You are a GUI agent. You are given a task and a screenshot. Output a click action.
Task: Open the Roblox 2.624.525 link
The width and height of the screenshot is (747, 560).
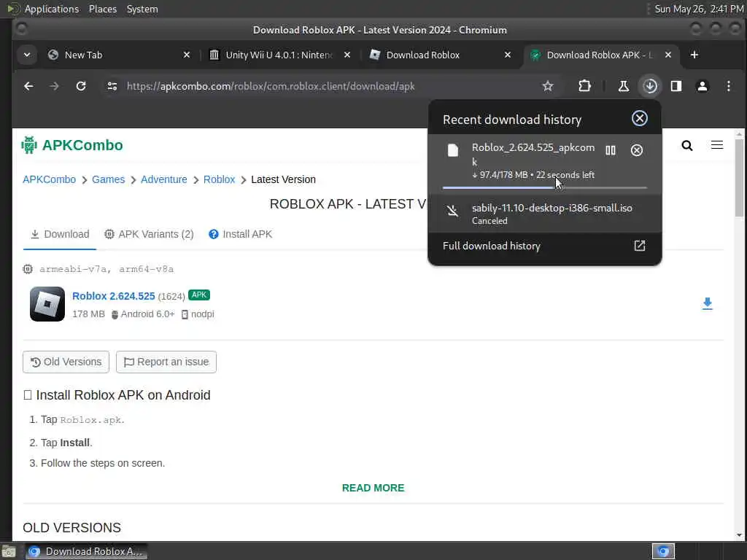[x=113, y=296]
